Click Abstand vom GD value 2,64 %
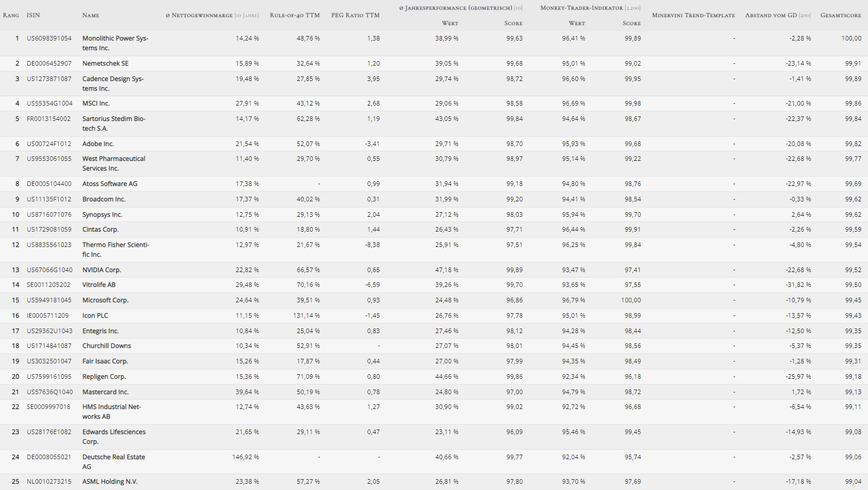Image resolution: width=868 pixels, height=490 pixels. (801, 214)
